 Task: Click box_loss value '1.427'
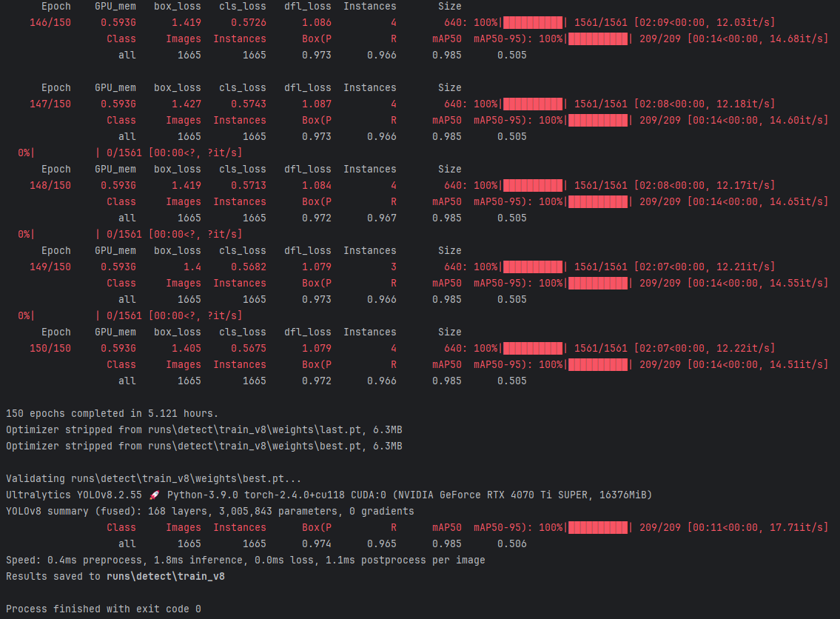[x=187, y=104]
